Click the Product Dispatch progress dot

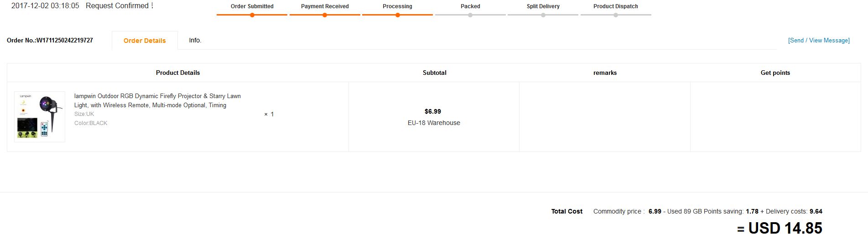[616, 15]
